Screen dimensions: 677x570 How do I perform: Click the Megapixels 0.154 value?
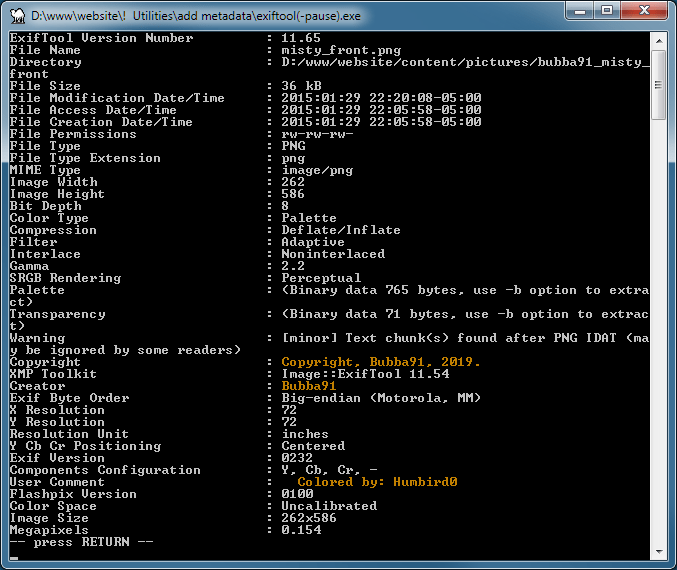[301, 530]
